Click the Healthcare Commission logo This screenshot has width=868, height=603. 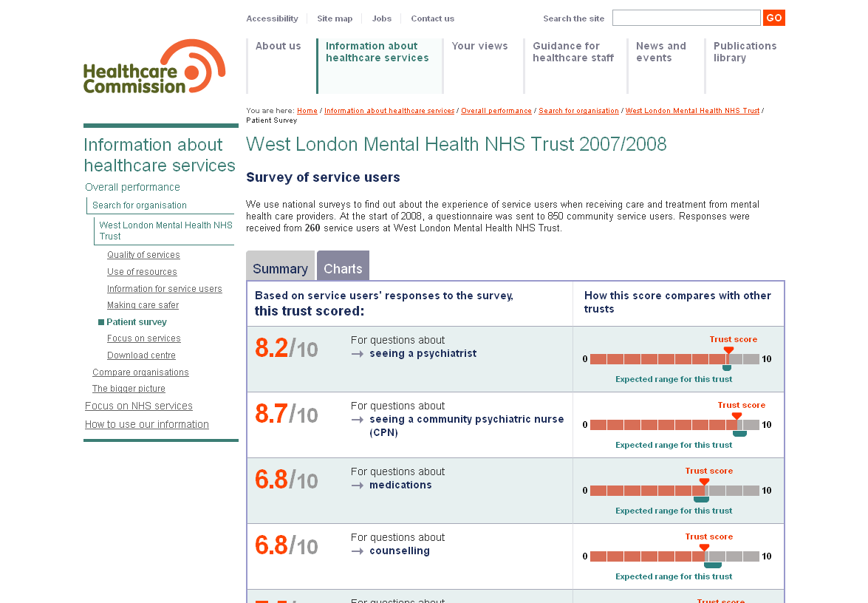[x=154, y=67]
